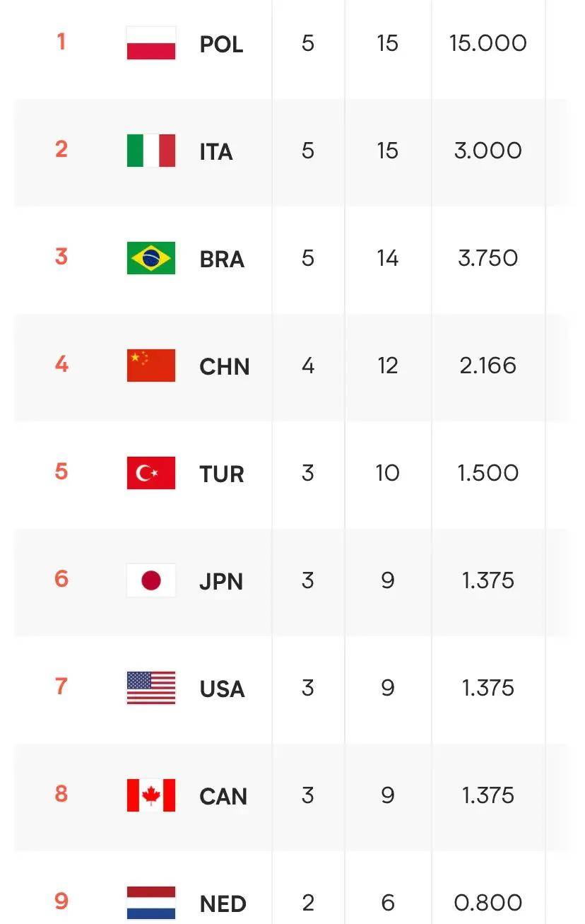Select the Turkey flag icon
Screen dimensions: 585x924
tap(151, 473)
